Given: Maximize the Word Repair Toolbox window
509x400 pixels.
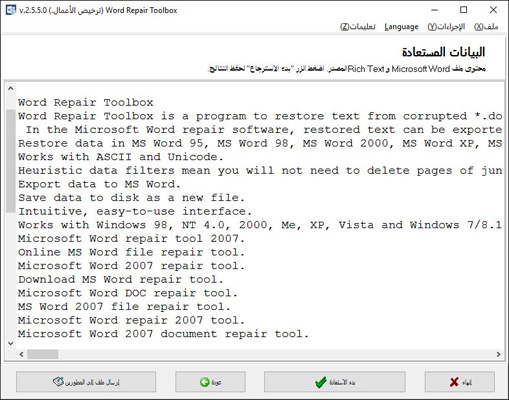Looking at the screenshot, I should [x=463, y=10].
